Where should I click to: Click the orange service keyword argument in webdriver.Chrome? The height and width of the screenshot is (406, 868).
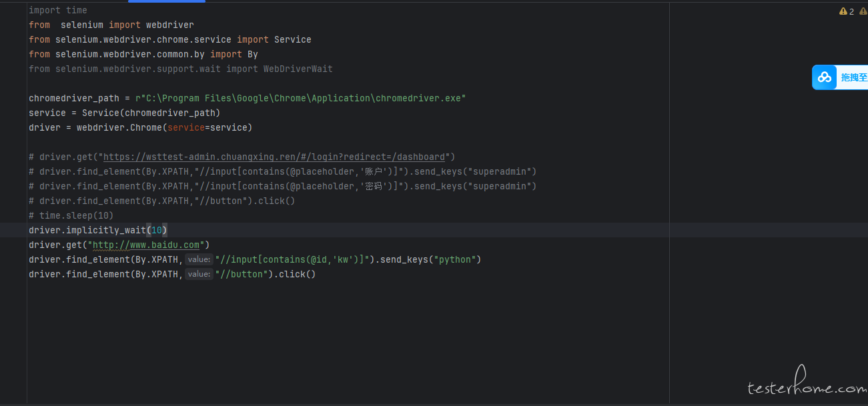[x=185, y=127]
